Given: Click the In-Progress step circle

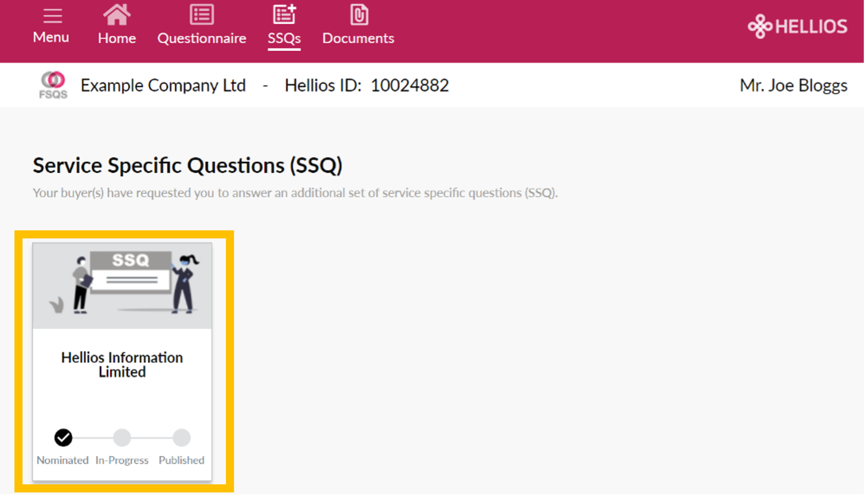Looking at the screenshot, I should tap(122, 438).
